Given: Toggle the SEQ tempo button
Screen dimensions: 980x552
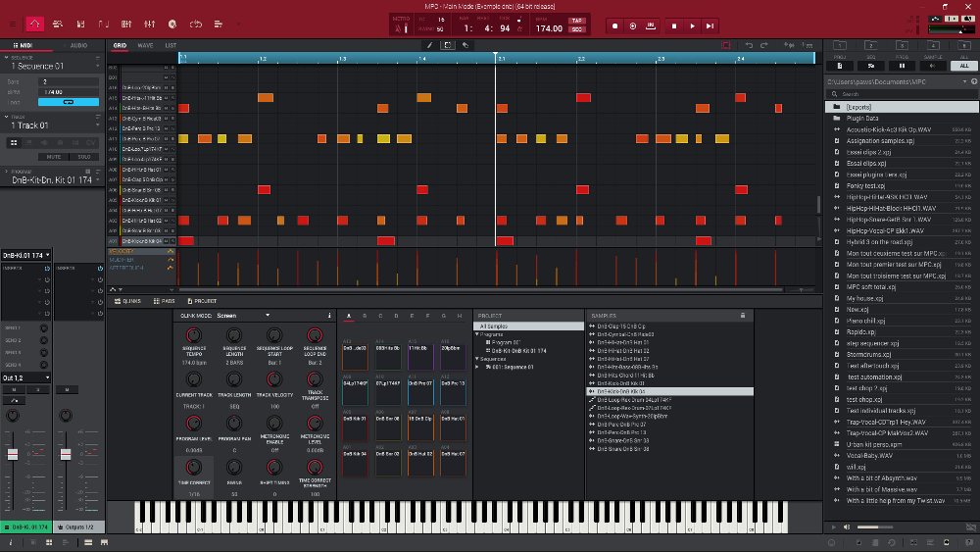Looking at the screenshot, I should tap(576, 29).
